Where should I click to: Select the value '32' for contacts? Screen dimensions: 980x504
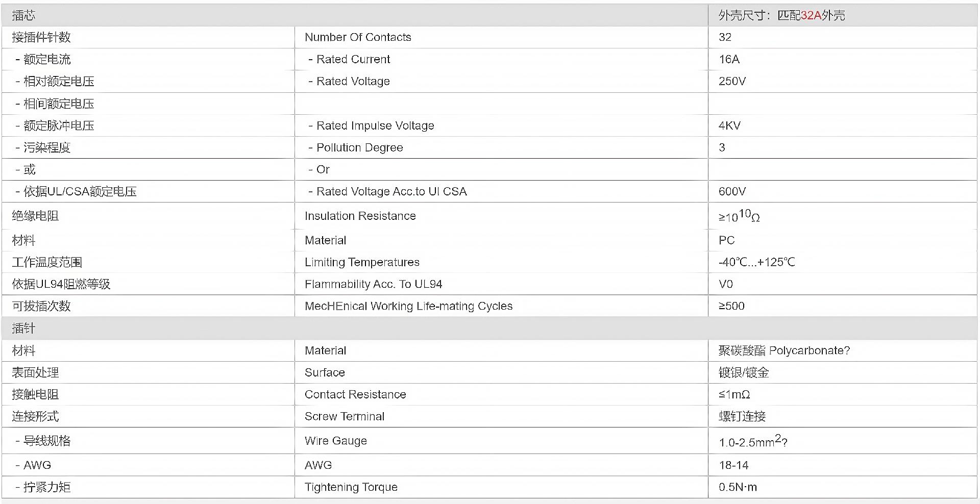725,37
